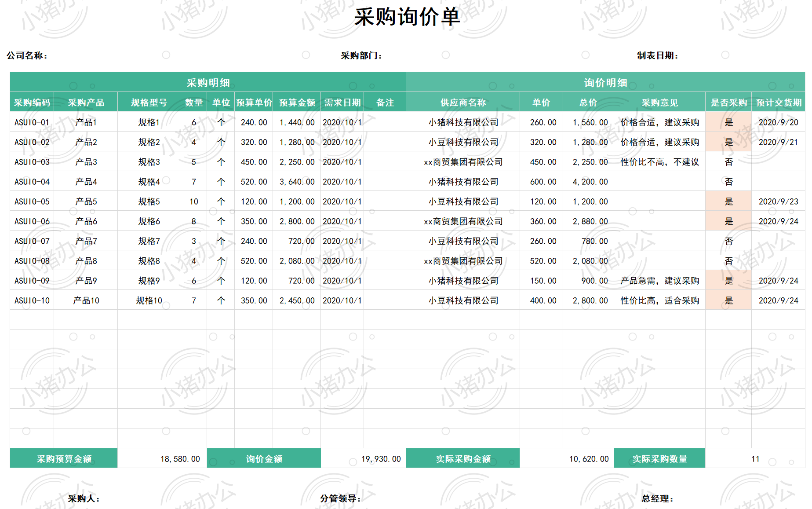Select 需求日期 cell in the ASUI0-05 row
Viewport: 812px width, 509px height.
click(x=342, y=201)
